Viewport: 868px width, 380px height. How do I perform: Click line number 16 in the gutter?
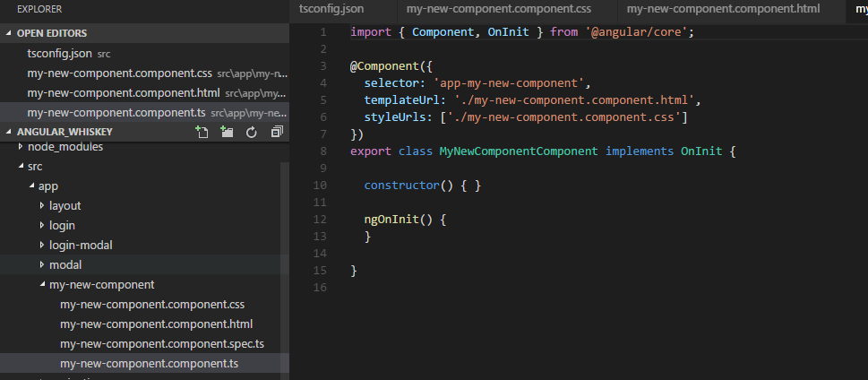point(320,288)
